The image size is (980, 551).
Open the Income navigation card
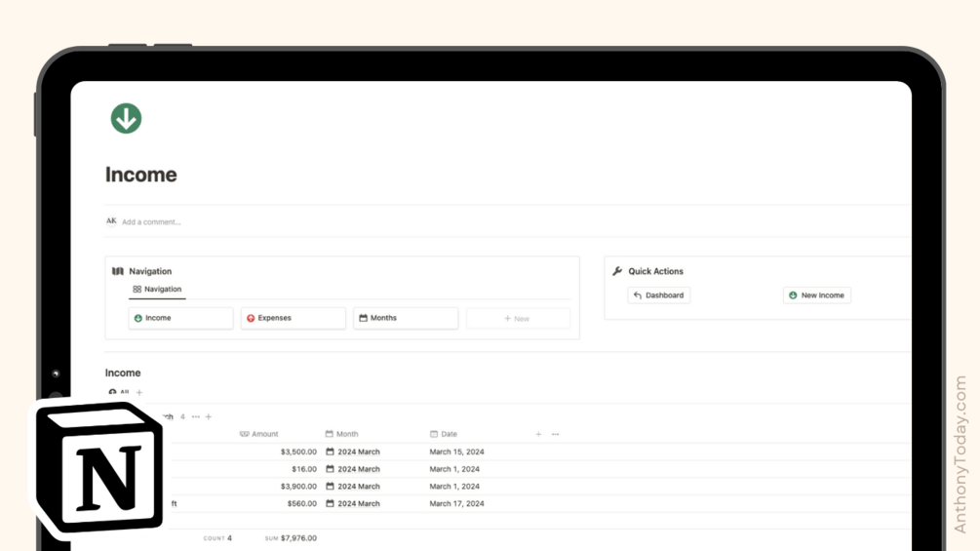180,318
